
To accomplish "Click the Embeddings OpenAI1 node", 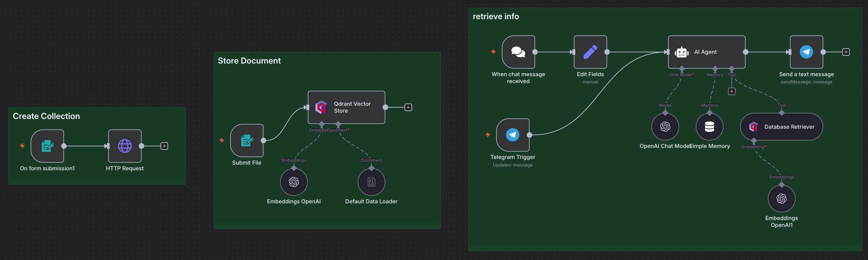I will coord(781,198).
